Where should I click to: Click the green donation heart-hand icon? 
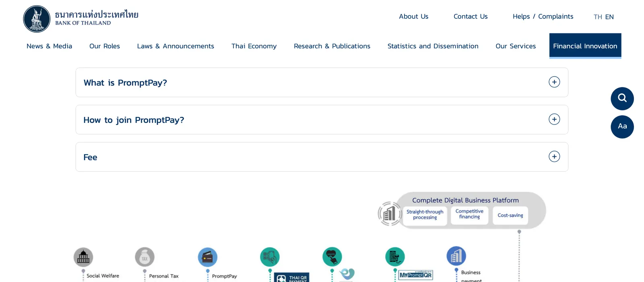point(332,257)
